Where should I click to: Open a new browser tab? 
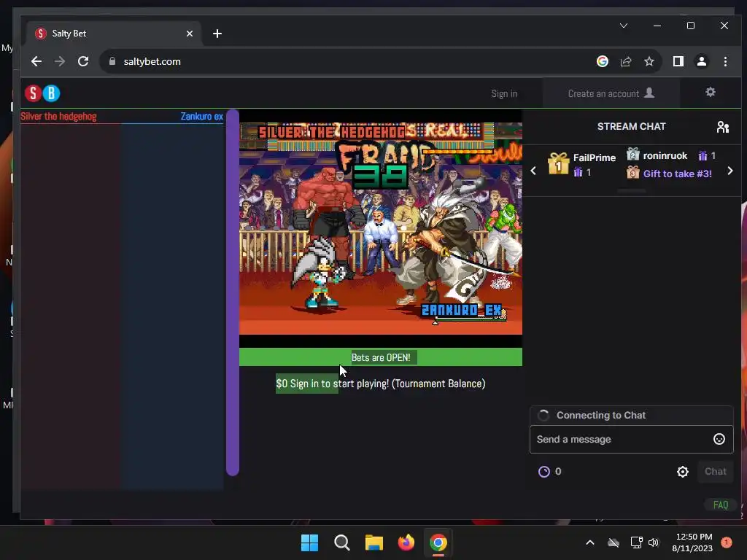click(217, 34)
